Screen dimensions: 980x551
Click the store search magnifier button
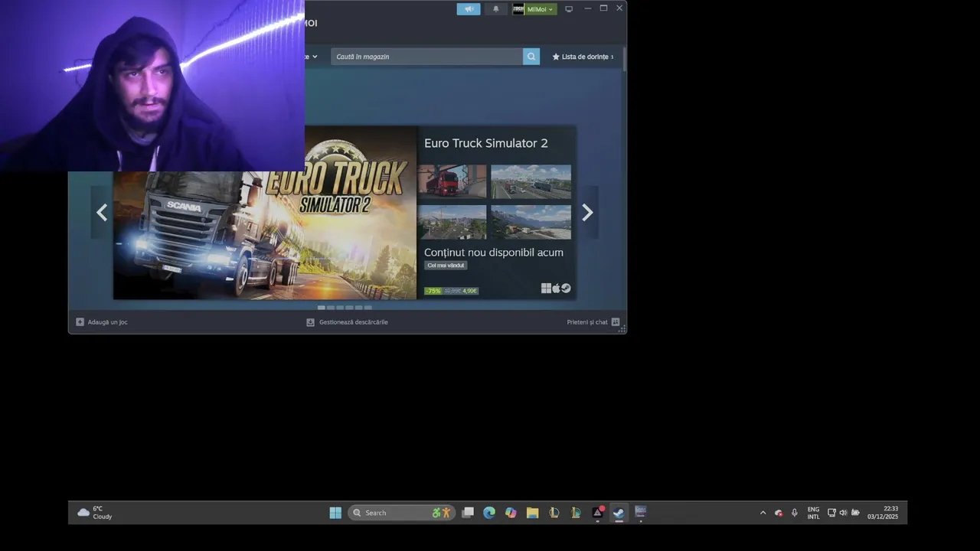[531, 57]
